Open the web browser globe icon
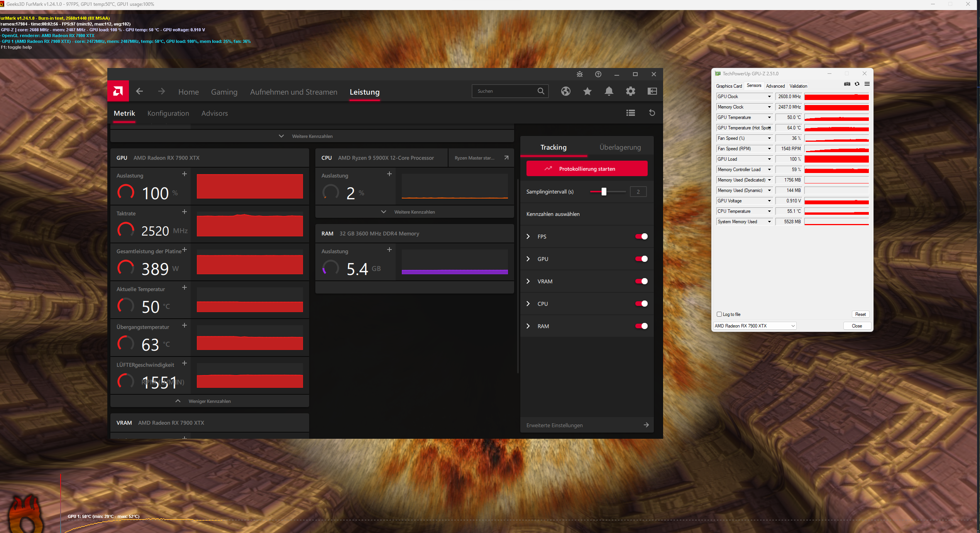 (565, 91)
